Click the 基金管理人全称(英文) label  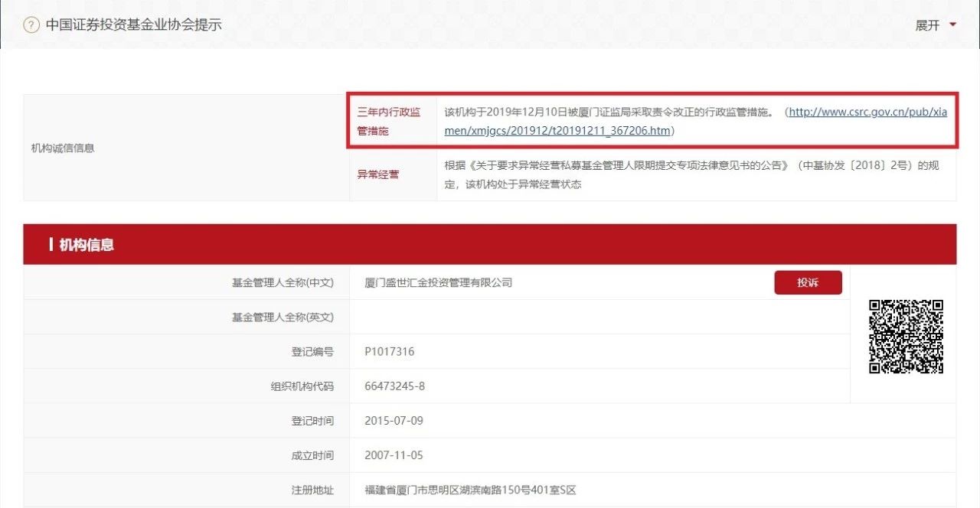[283, 317]
